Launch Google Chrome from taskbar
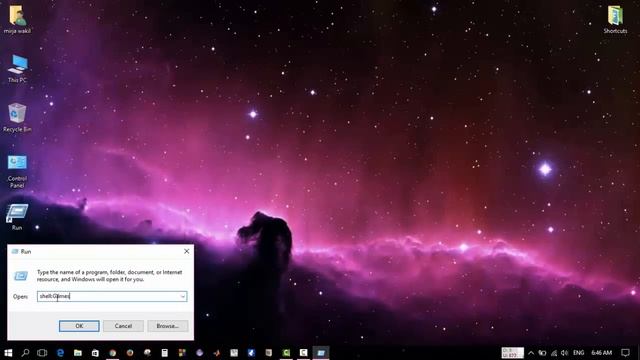The height and width of the screenshot is (360, 640). tap(113, 353)
